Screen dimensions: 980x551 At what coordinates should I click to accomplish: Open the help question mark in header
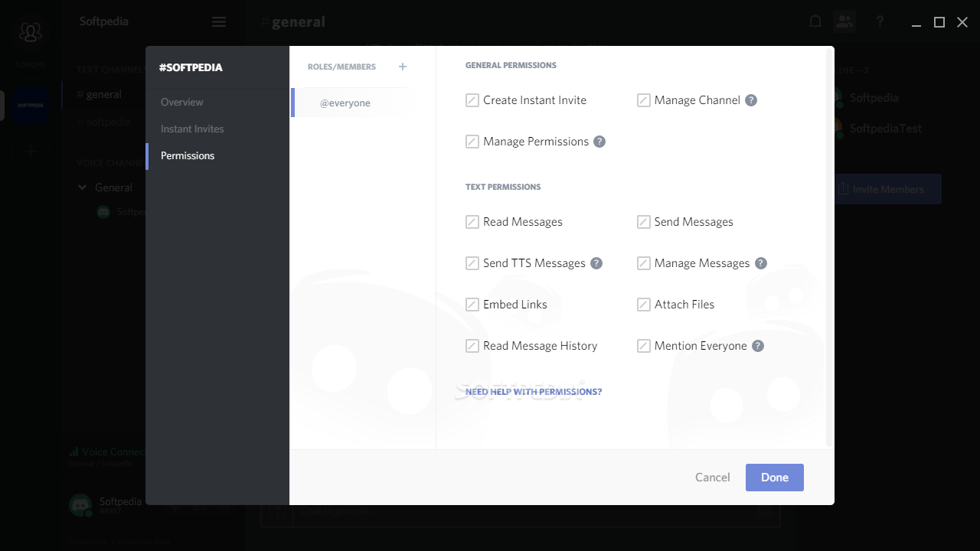[880, 21]
